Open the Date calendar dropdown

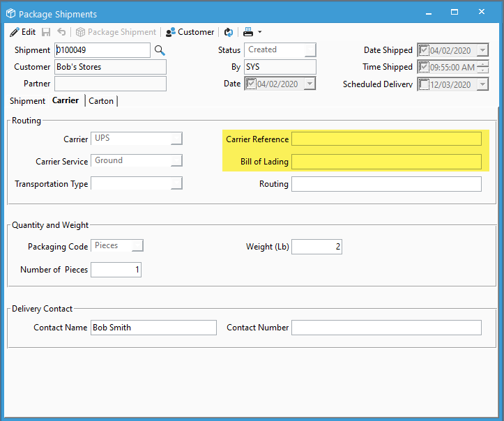pos(310,84)
